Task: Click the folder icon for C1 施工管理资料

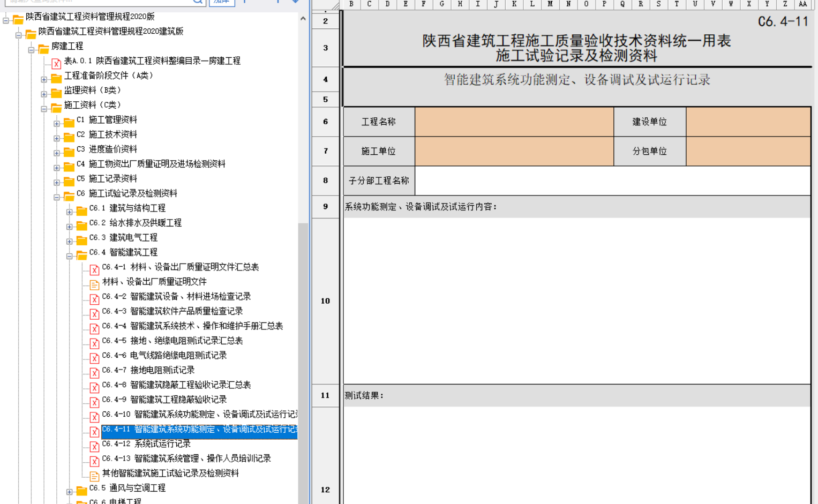Action: pos(69,123)
